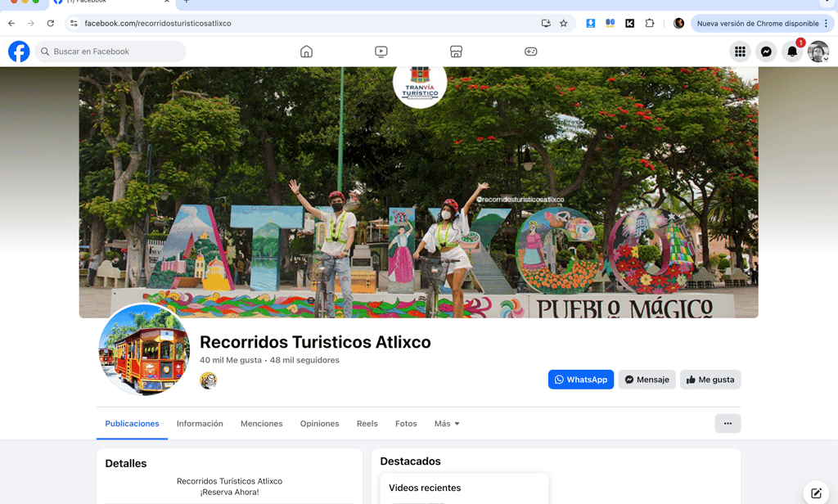The image size is (838, 504).
Task: Click the 48 mil seguidores count
Action: coord(304,360)
